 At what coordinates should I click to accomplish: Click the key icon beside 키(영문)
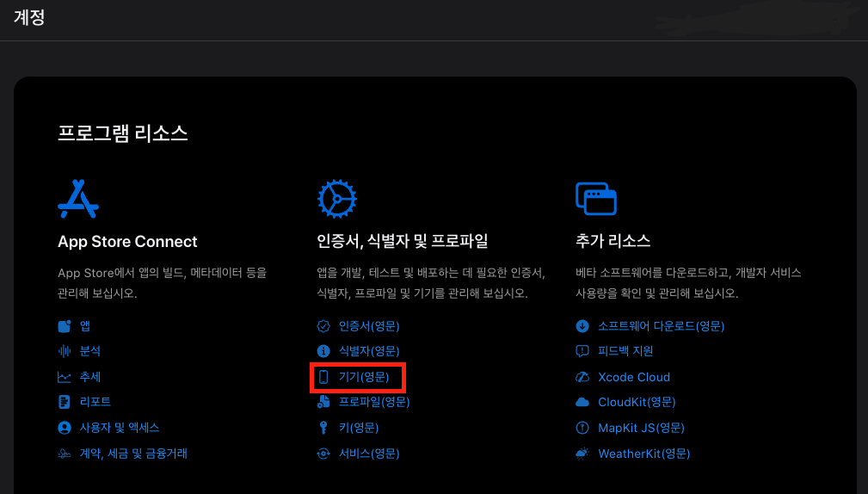323,428
